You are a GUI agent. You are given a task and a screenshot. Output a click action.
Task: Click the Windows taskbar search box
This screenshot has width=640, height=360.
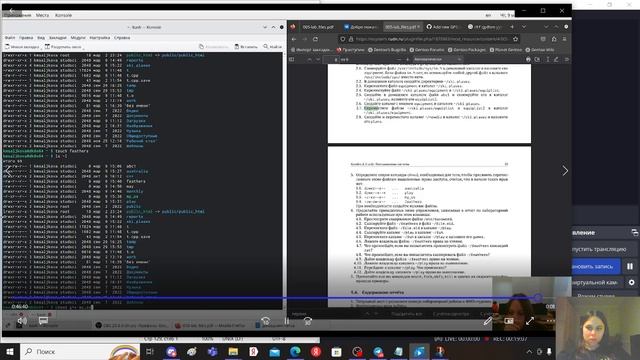pos(80,351)
